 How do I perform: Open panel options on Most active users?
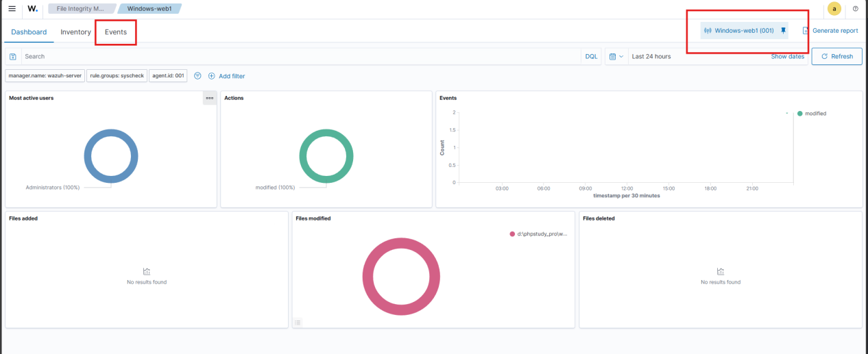coord(209,98)
